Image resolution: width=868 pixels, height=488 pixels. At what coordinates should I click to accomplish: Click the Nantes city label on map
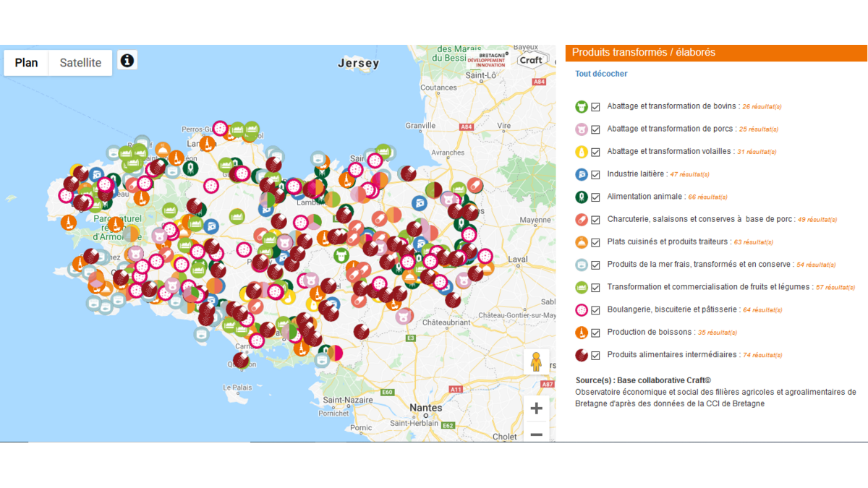click(x=425, y=408)
